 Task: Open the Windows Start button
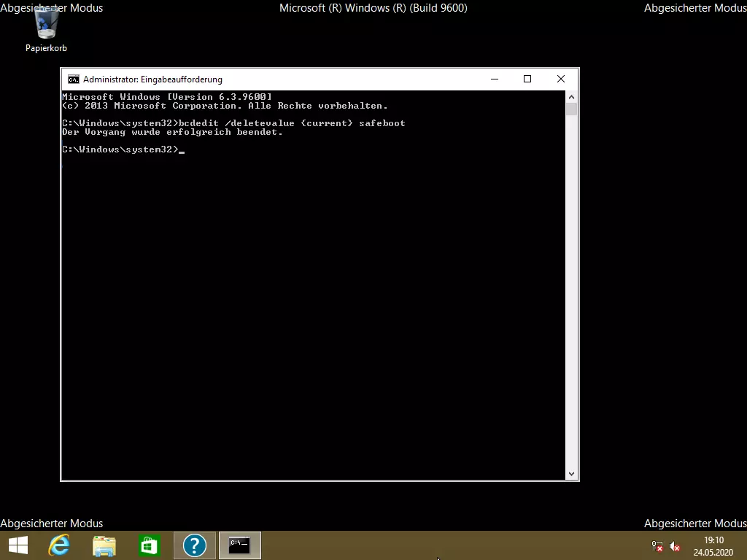(18, 545)
